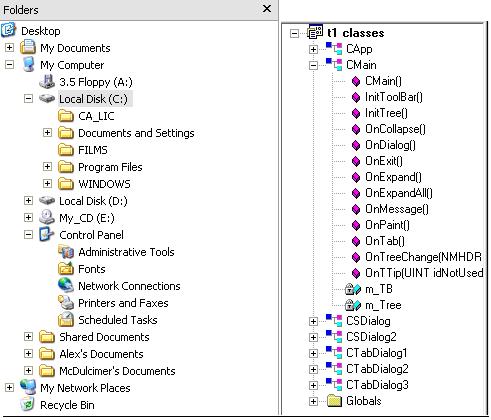Select the OnTreeChange(NMHDR method

pos(423,257)
